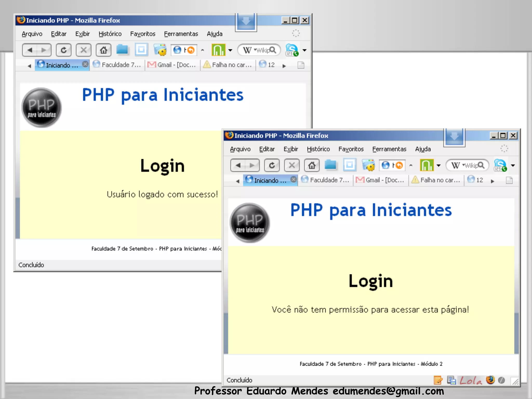The image size is (532, 399).
Task: Open dropdown arrow beside green arch icon, front window
Action: click(x=439, y=165)
